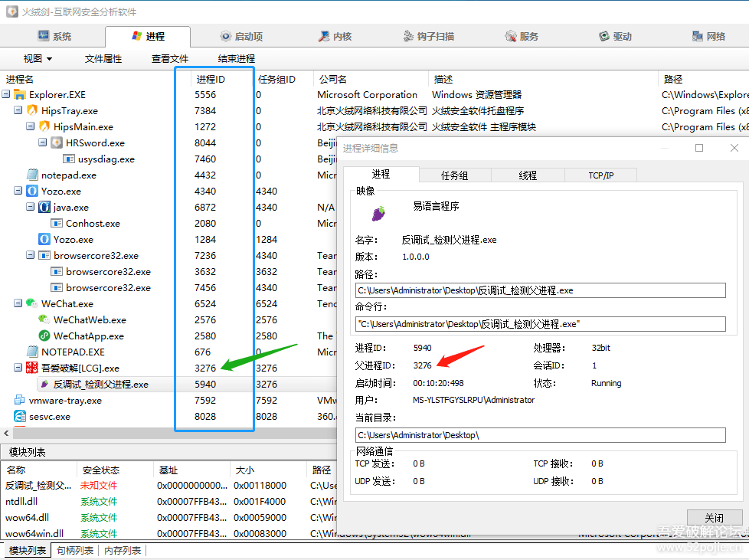This screenshot has height=560, width=749.
Task: Open the 视图 dropdown menu
Action: click(38, 59)
